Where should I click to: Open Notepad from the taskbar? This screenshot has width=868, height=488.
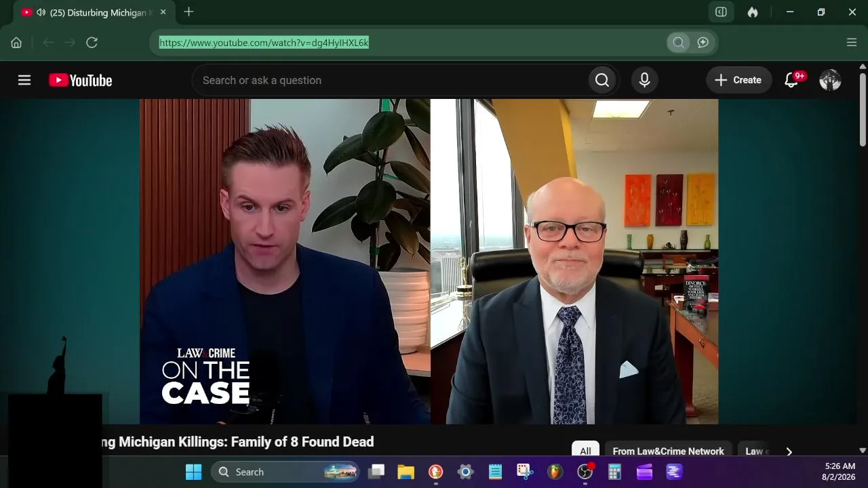pos(495,472)
